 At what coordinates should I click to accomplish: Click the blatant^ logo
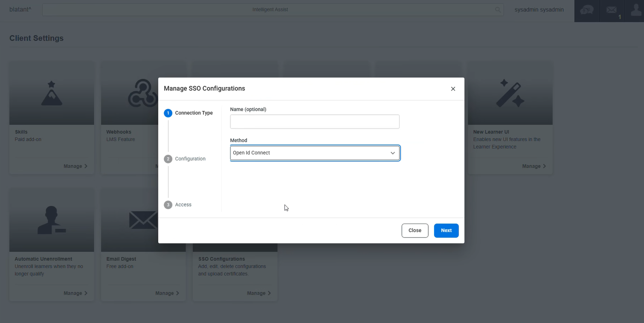20,9
